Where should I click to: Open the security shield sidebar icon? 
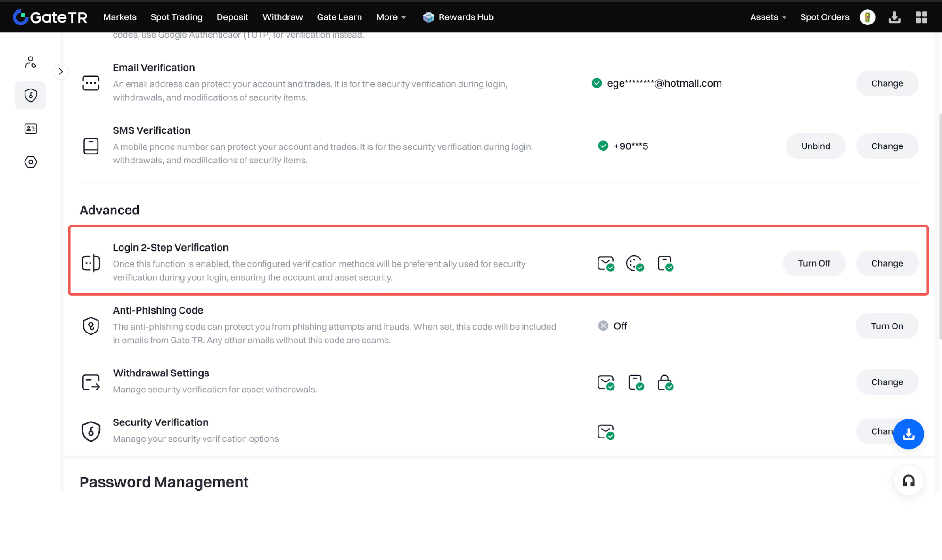(31, 96)
